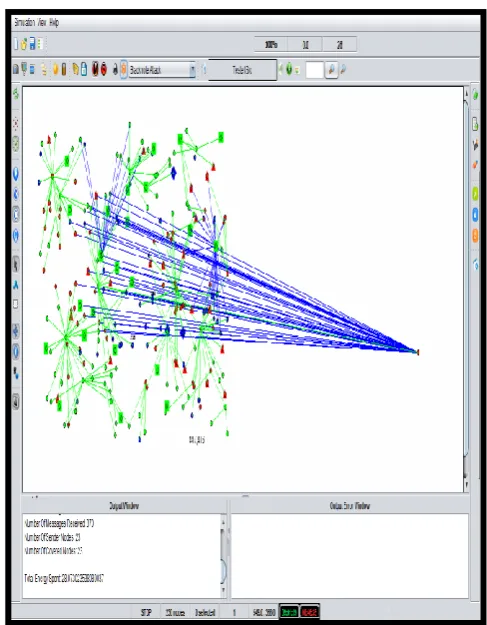Click the green square icon in right sidebar

click(x=475, y=194)
